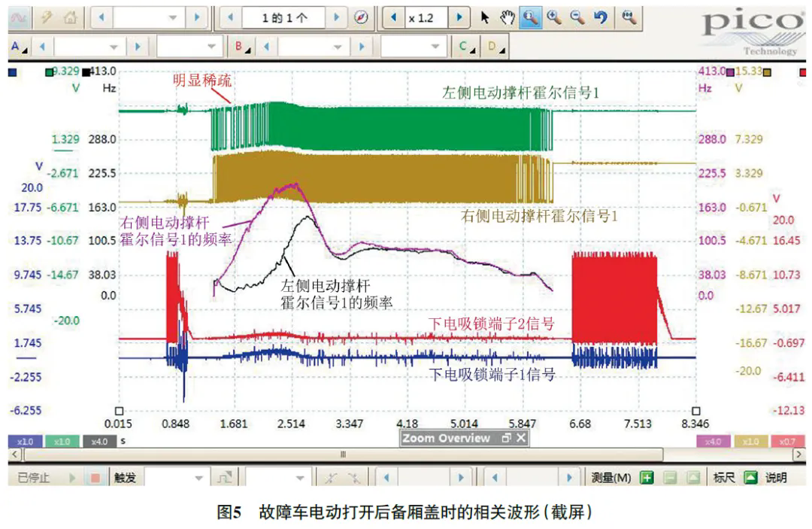
Task: Click the left time ruler handle
Action: [x=119, y=411]
